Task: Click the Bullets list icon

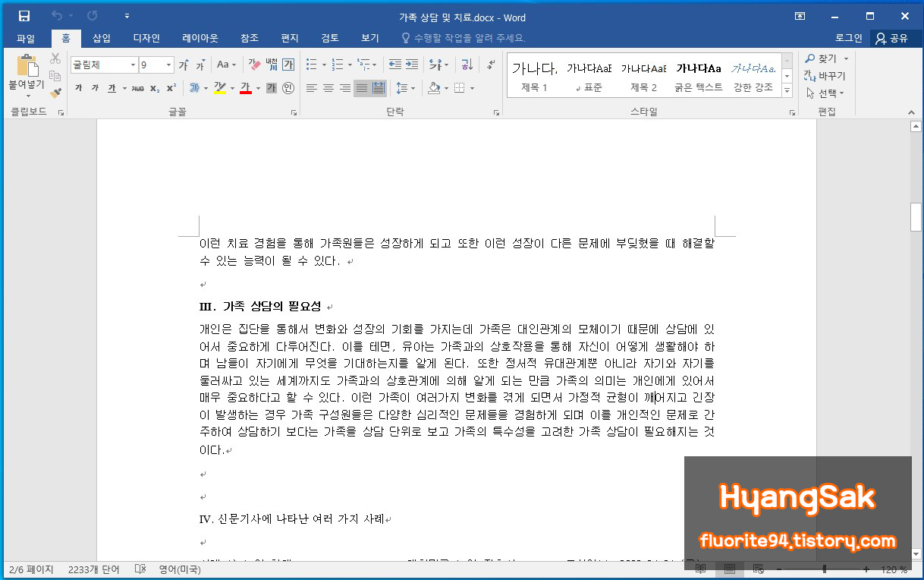Action: [x=311, y=65]
